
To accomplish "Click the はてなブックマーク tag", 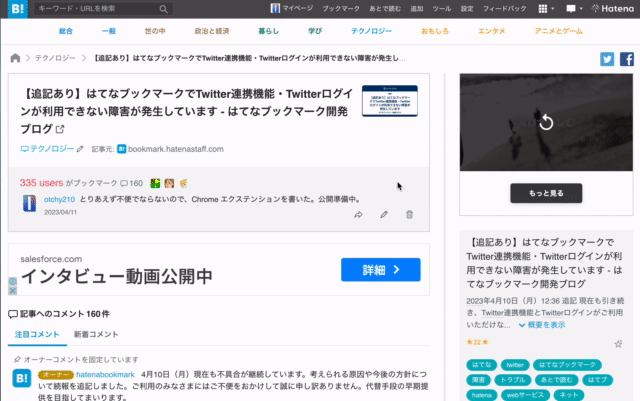I will point(567,365).
